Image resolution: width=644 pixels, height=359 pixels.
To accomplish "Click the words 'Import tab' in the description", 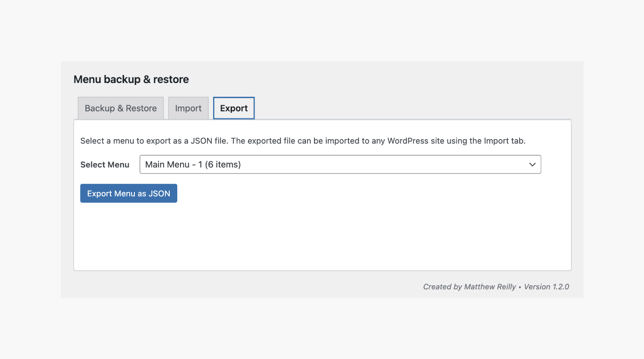I will (x=504, y=141).
